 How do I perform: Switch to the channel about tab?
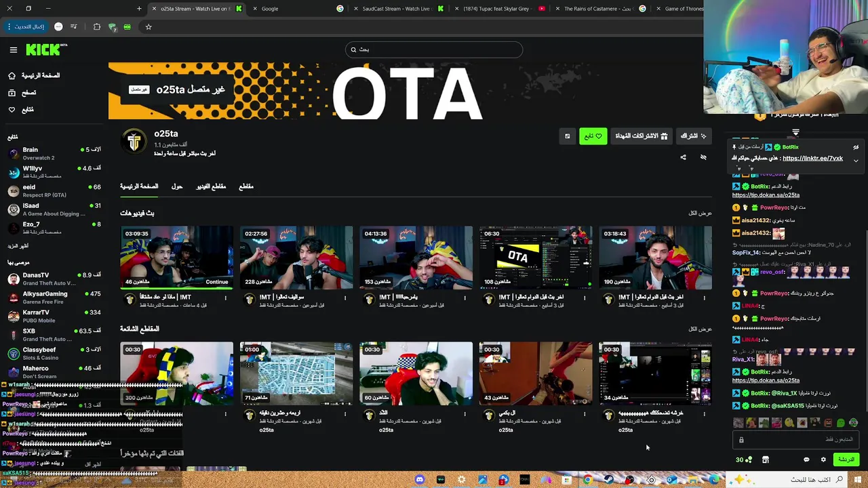177,186
